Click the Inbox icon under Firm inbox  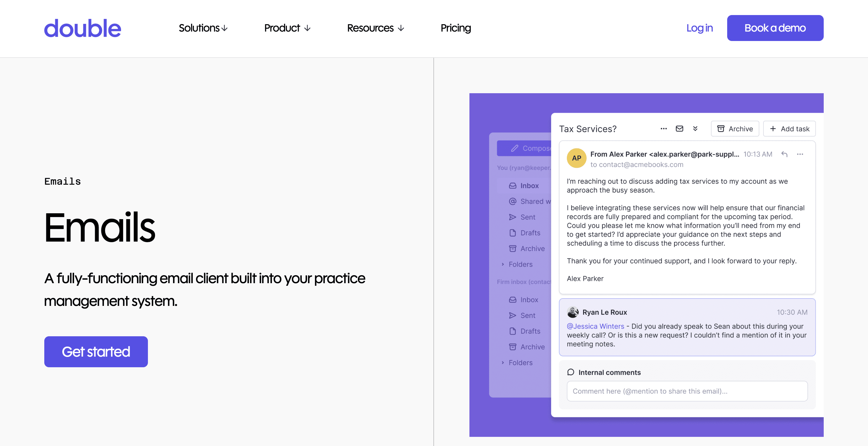point(513,300)
